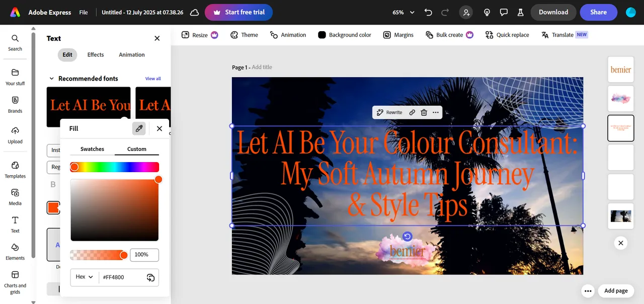This screenshot has width=644, height=304.
Task: Open the user account avatar
Action: (x=631, y=12)
